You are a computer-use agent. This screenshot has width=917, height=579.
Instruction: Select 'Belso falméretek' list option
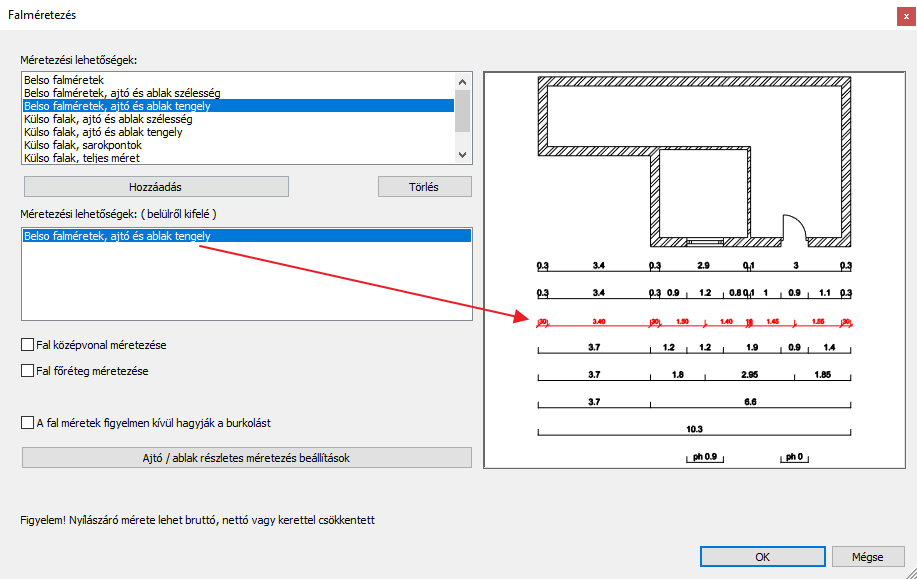click(64, 79)
